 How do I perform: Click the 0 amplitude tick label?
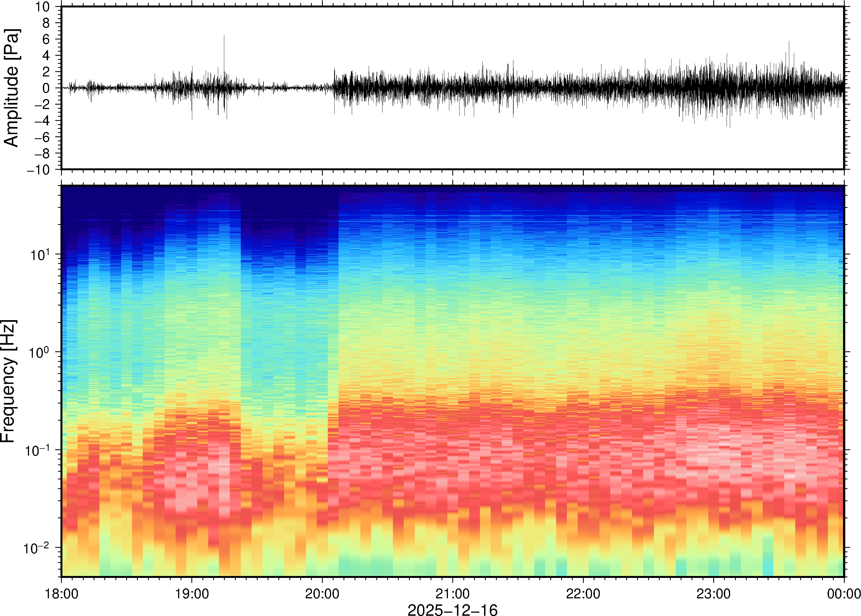46,88
